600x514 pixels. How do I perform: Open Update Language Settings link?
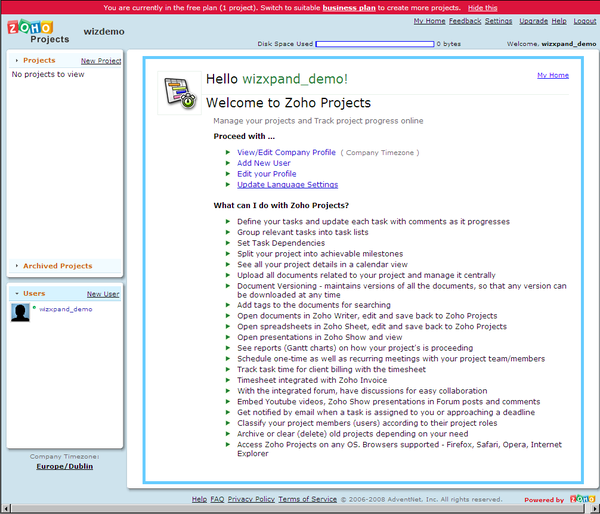pyautogui.click(x=287, y=184)
